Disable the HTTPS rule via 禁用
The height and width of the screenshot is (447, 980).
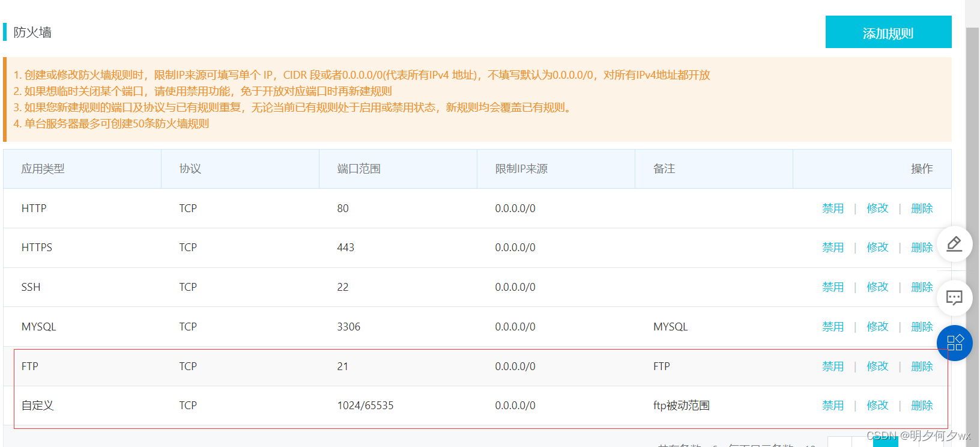point(833,248)
